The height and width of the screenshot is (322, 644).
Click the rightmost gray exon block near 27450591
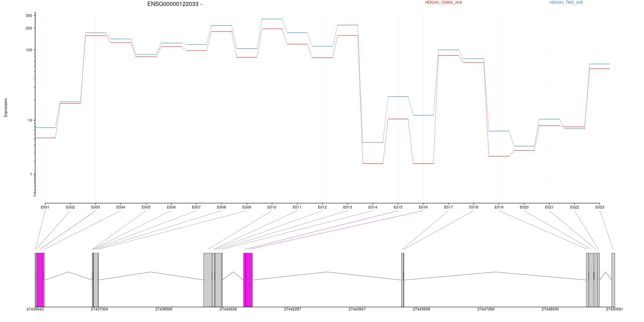pyautogui.click(x=613, y=280)
